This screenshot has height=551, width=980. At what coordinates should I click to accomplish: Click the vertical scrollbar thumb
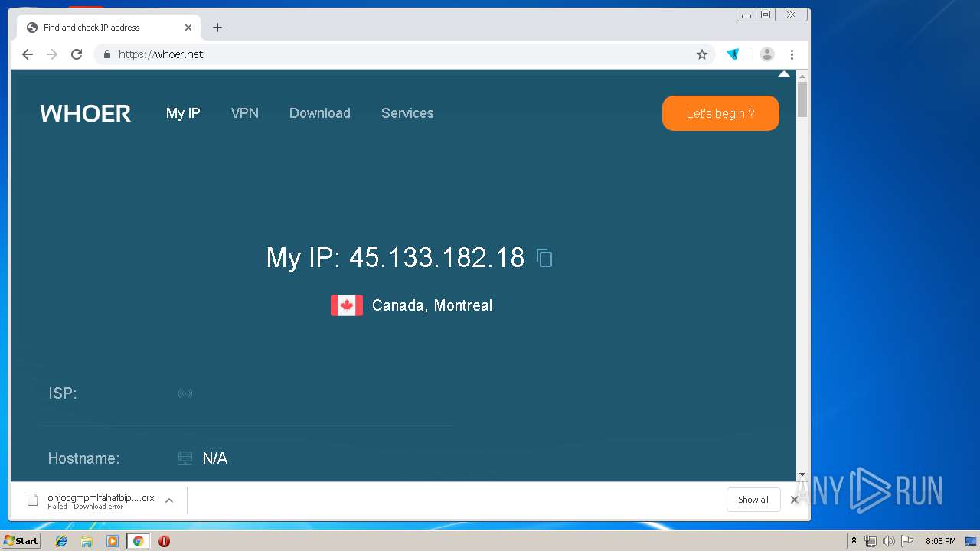pyautogui.click(x=802, y=100)
